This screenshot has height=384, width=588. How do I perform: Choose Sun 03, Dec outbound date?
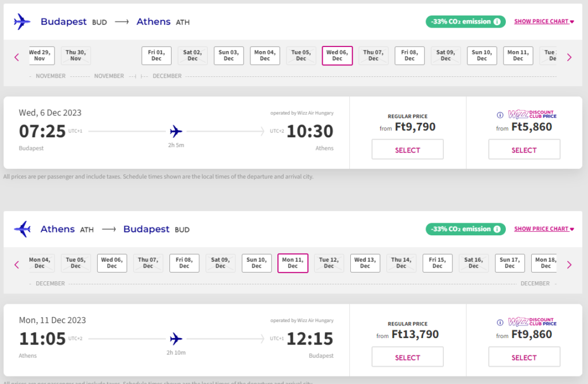229,56
